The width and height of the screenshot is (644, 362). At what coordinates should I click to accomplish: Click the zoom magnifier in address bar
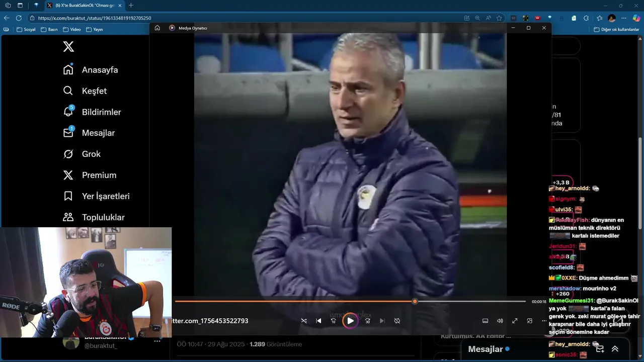pyautogui.click(x=477, y=18)
